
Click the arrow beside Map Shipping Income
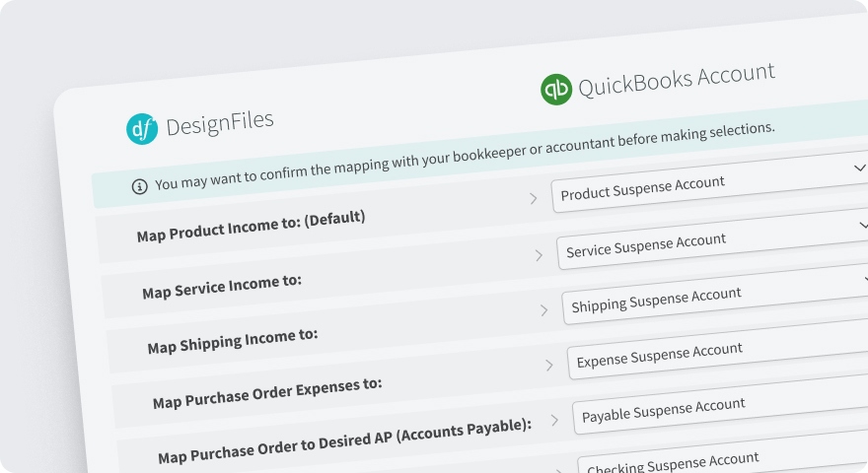coord(543,310)
